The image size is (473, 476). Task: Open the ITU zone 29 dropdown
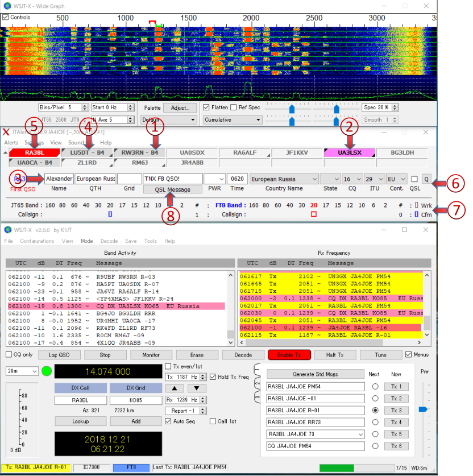click(375, 179)
